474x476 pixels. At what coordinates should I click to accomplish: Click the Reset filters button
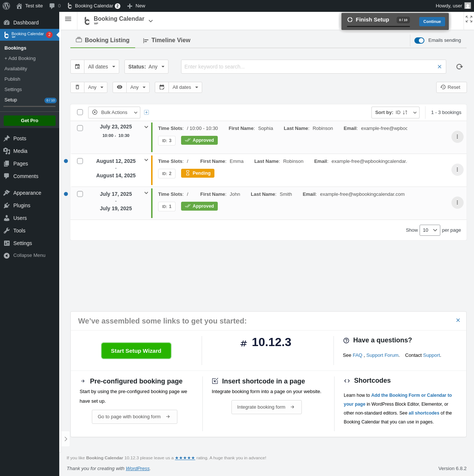coord(451,87)
